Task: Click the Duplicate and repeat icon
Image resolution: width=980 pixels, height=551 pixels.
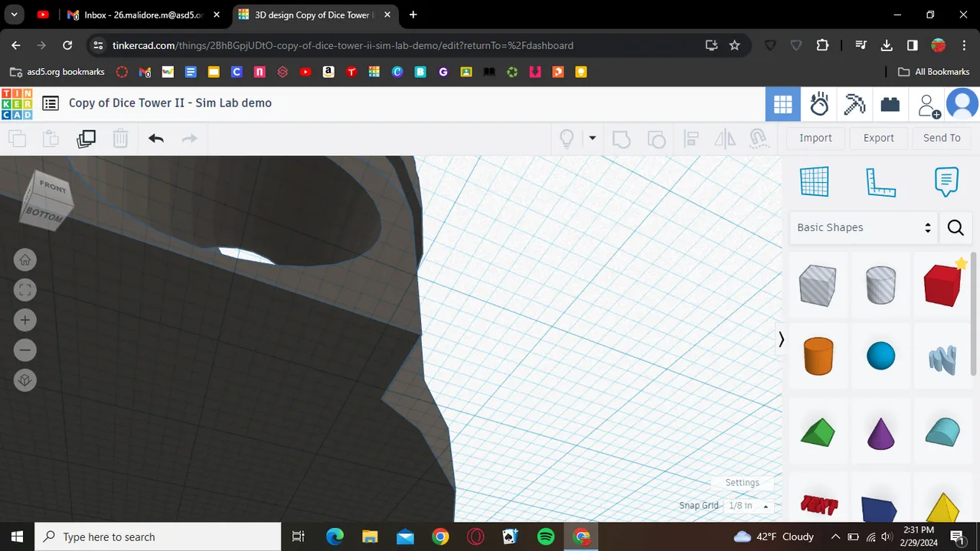Action: pos(86,139)
